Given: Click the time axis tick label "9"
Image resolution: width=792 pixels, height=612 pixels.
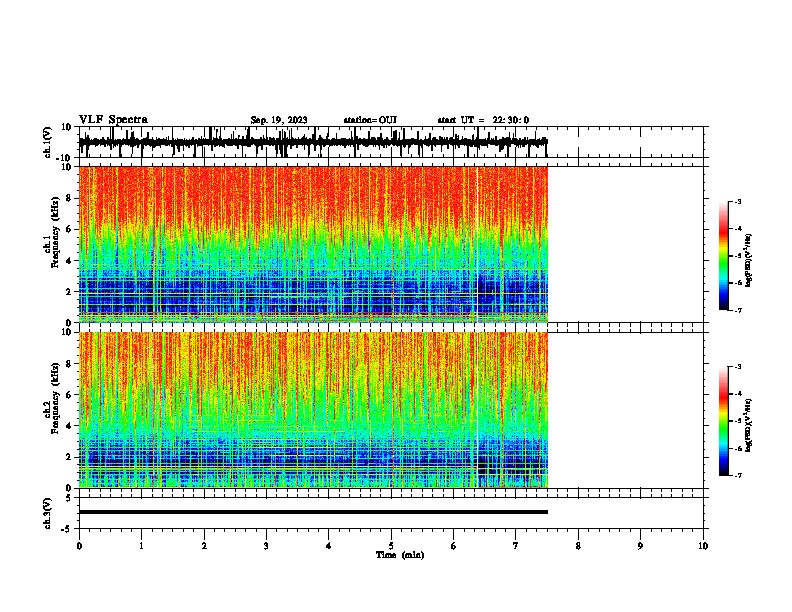Looking at the screenshot, I should point(640,546).
